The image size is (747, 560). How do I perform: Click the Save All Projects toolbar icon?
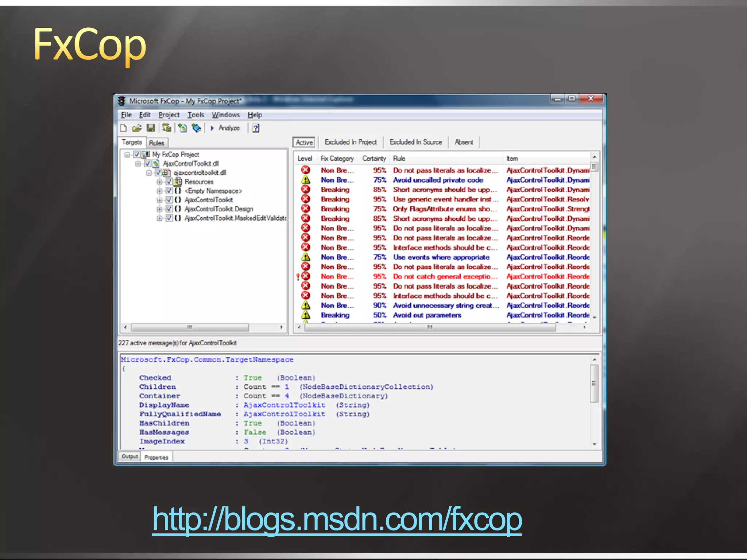pos(167,128)
